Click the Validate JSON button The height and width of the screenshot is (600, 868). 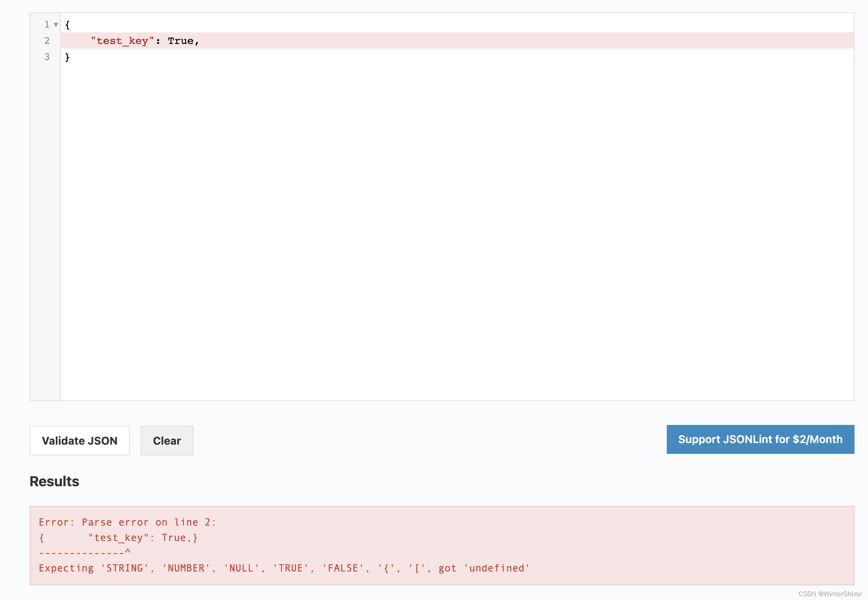pos(79,440)
